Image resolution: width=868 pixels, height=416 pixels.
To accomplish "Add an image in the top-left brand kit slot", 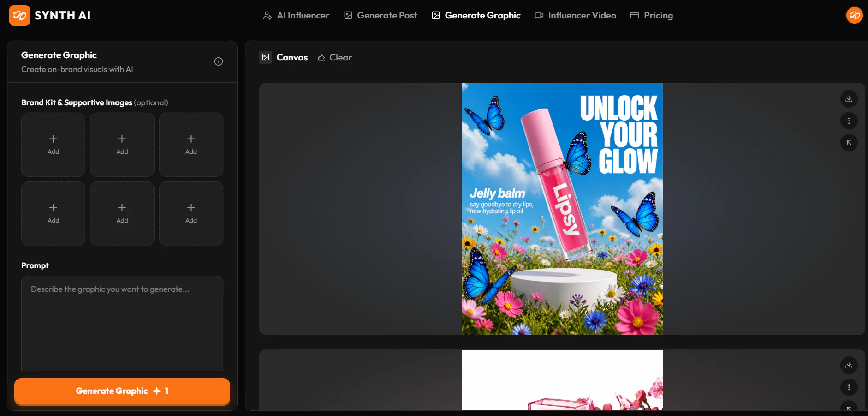I will point(54,145).
